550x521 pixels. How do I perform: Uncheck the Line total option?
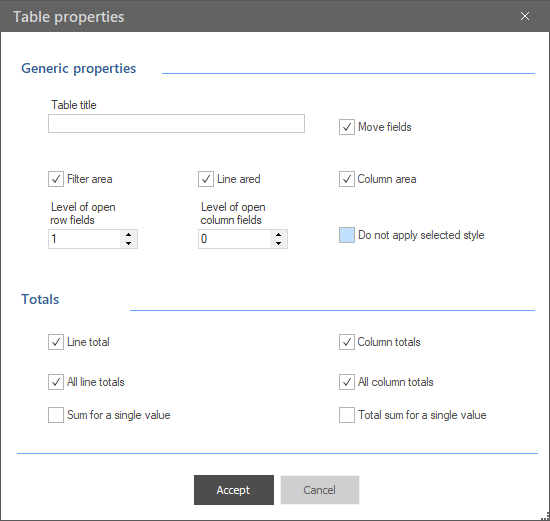pos(56,342)
